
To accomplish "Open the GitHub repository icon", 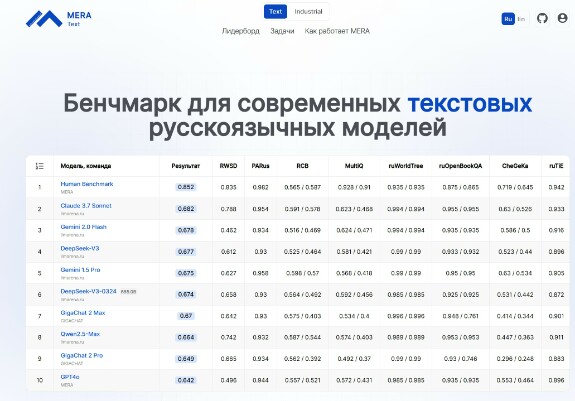I will (542, 18).
